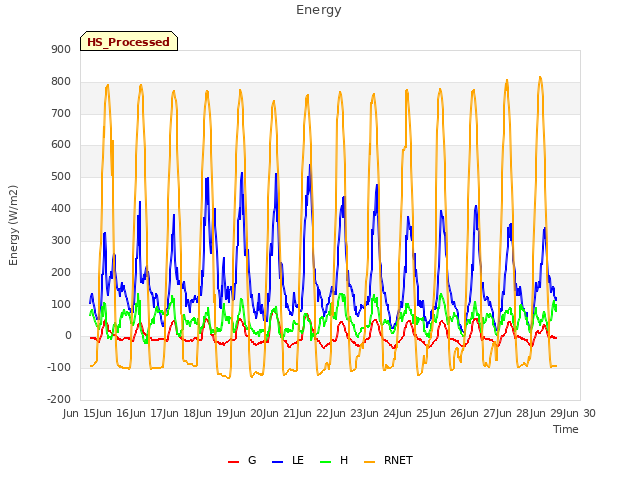This screenshot has height=480, width=640.
Task: Click the Energy (W/m2) y-axis label
Action: point(13,225)
